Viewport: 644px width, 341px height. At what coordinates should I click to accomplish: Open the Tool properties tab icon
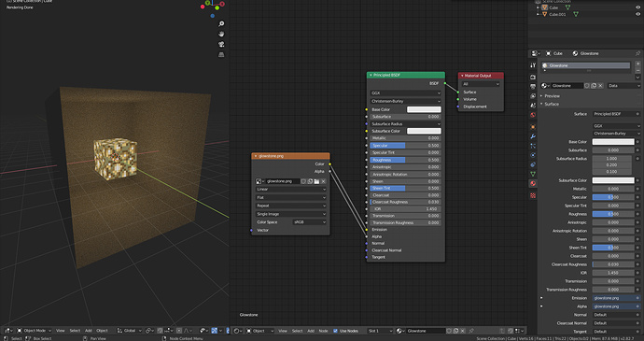click(x=533, y=65)
